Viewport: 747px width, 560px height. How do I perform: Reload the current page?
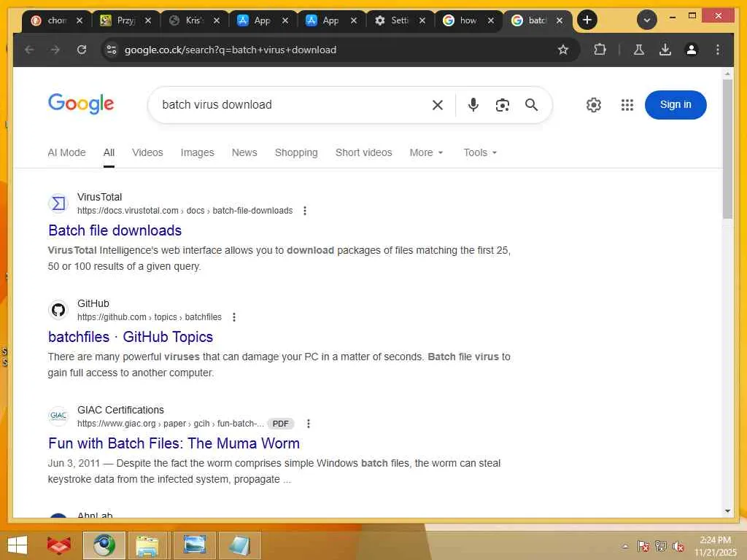82,50
